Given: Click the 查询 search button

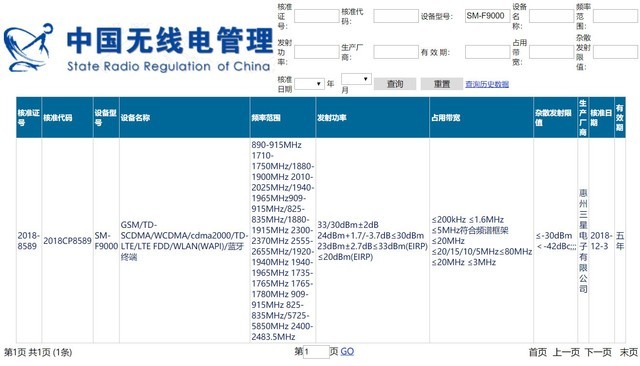Looking at the screenshot, I should 395,84.
